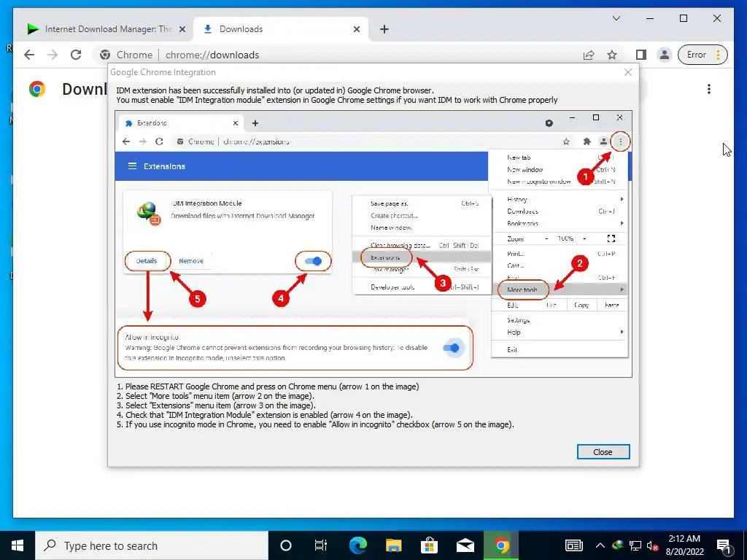Close the Downloads tab
The height and width of the screenshot is (560, 747).
coord(356,29)
